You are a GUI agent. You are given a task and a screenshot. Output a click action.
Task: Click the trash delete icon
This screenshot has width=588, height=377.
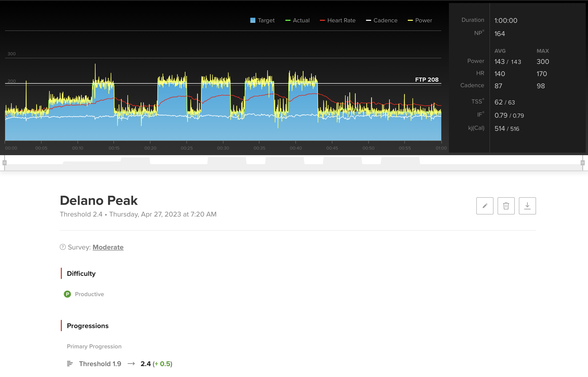click(x=506, y=206)
